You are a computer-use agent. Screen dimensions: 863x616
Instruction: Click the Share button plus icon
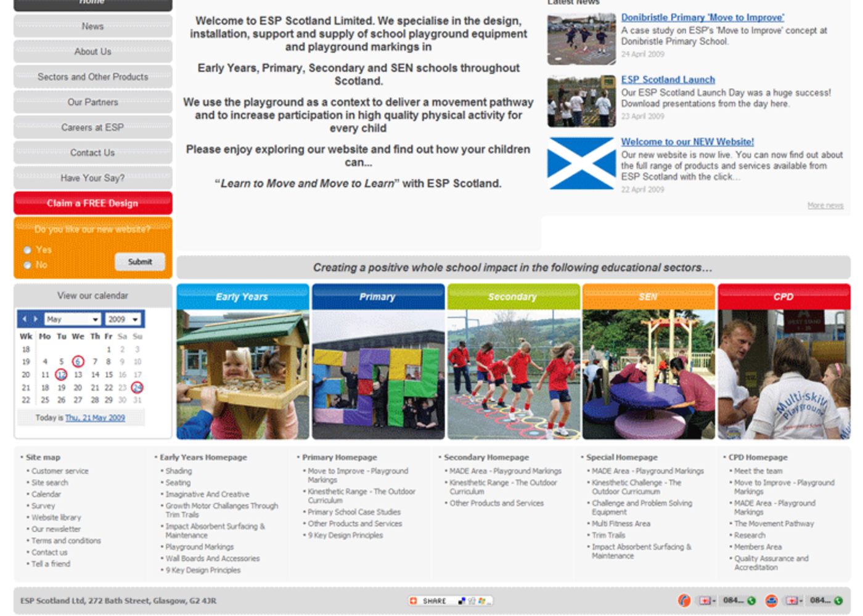414,601
